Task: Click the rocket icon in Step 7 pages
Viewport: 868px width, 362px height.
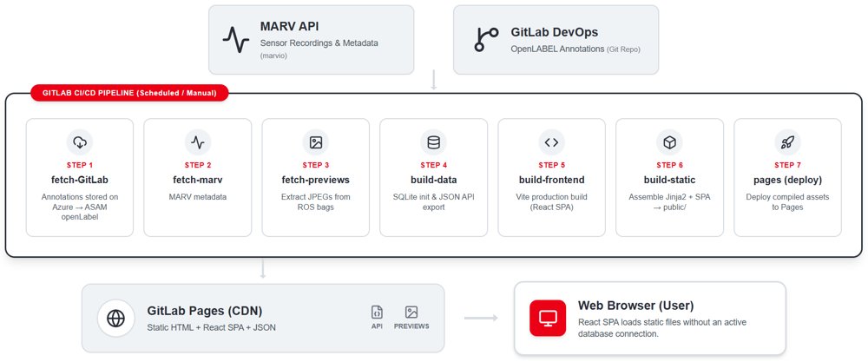Action: (787, 142)
